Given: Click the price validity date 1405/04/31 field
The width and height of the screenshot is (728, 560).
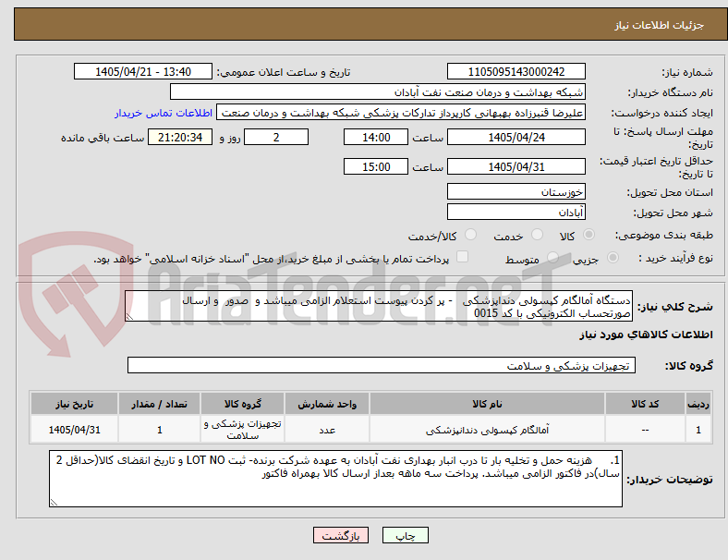Looking at the screenshot, I should coord(516,166).
